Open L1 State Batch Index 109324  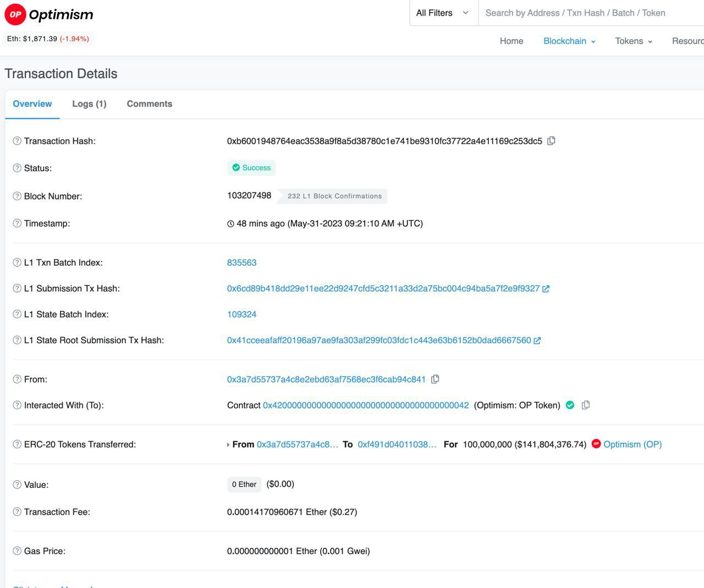click(x=242, y=314)
